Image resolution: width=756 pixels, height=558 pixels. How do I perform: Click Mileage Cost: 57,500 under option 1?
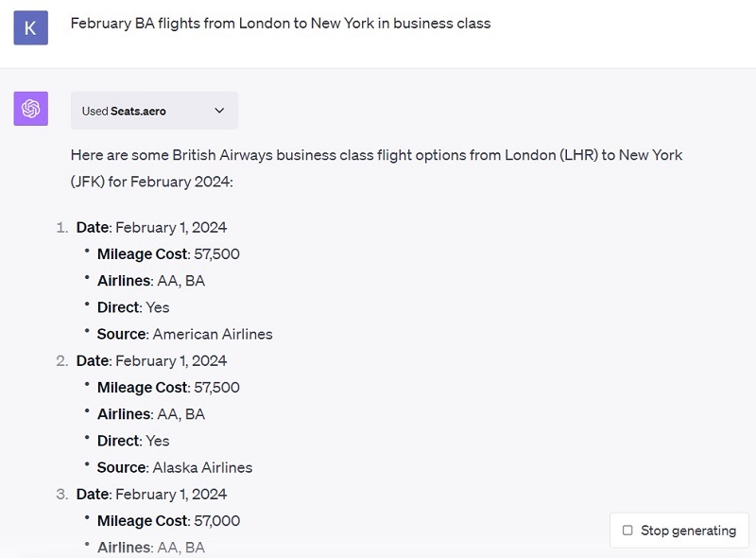point(168,253)
